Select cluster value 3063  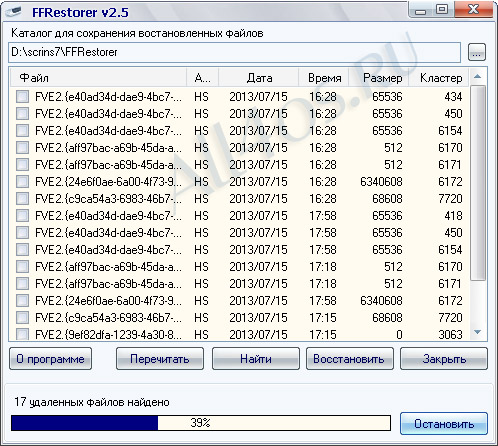[x=450, y=334]
